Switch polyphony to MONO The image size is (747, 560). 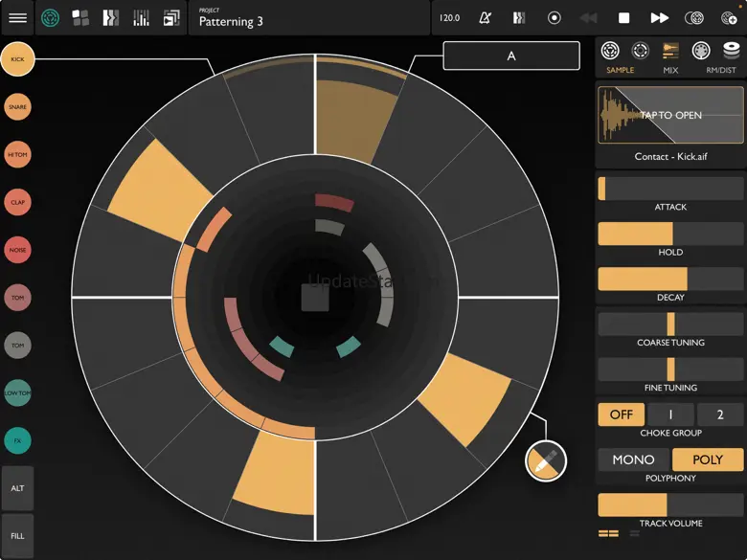pyautogui.click(x=633, y=459)
